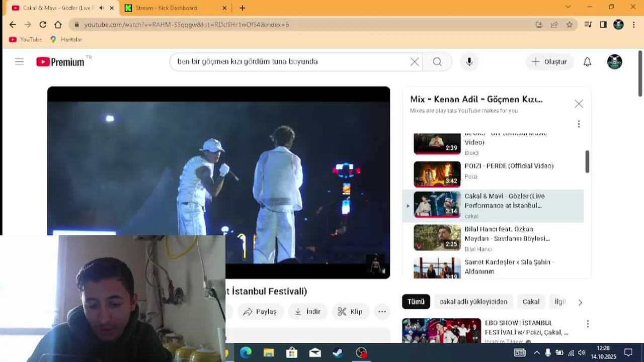Open Chrome profile avatar in toolbar

pyautogui.click(x=619, y=25)
